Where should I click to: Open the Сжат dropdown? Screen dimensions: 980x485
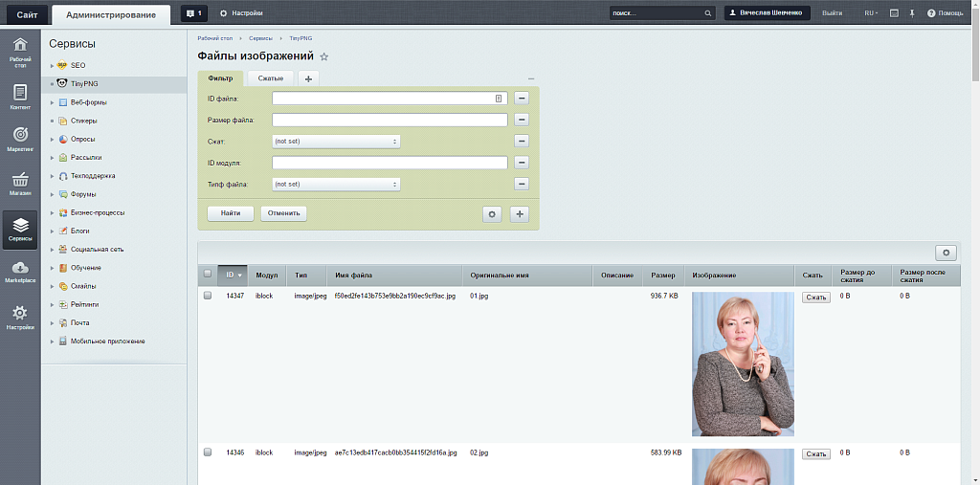[336, 142]
